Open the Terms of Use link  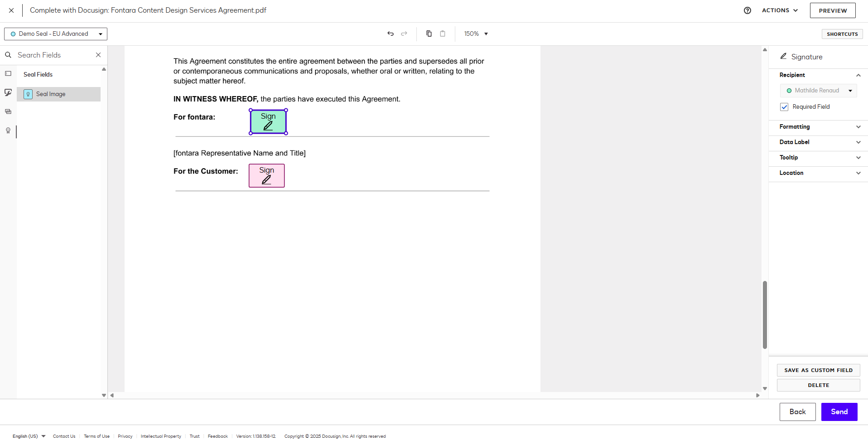(x=96, y=436)
